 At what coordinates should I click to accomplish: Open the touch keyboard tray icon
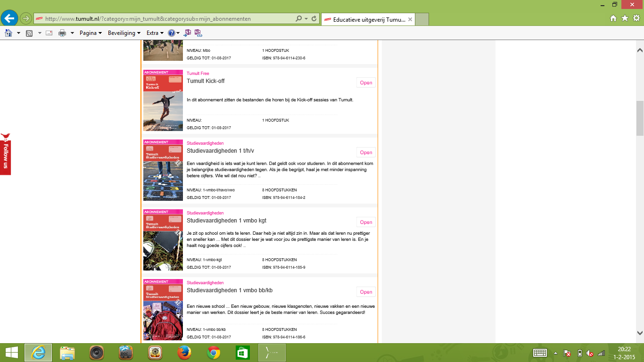540,353
